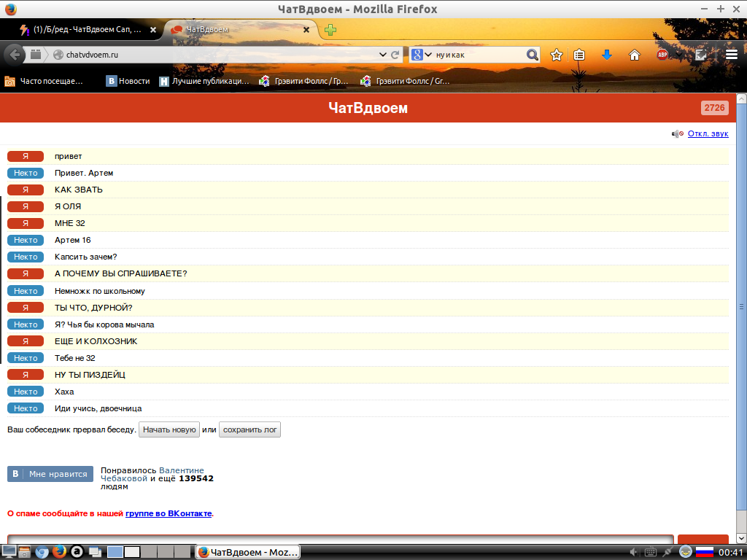Open a new tab with the plus icon
747x560 pixels.
[x=330, y=30]
